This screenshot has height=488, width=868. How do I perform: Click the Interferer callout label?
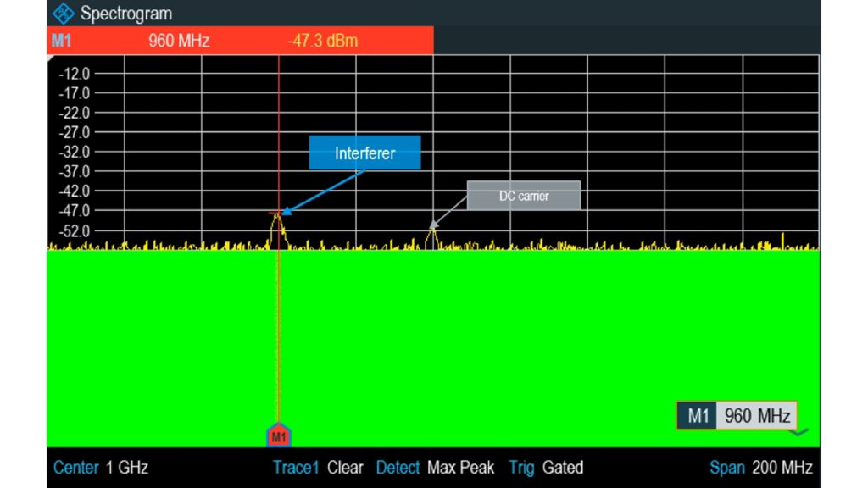coord(364,153)
